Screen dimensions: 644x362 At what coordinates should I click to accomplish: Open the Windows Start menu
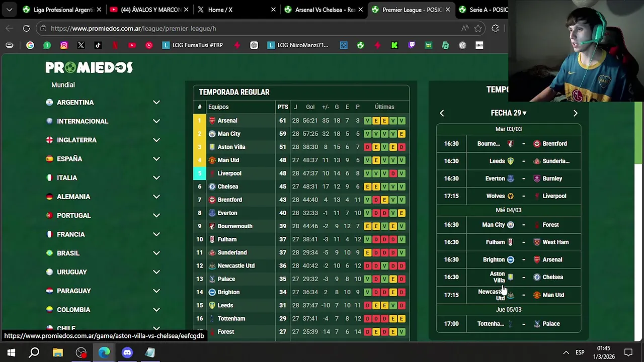(11, 352)
